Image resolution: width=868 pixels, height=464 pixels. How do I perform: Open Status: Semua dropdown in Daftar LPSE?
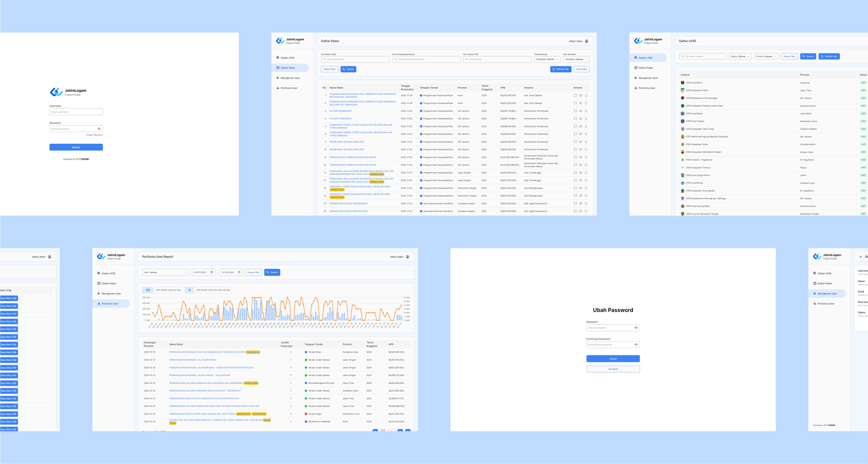tap(740, 56)
